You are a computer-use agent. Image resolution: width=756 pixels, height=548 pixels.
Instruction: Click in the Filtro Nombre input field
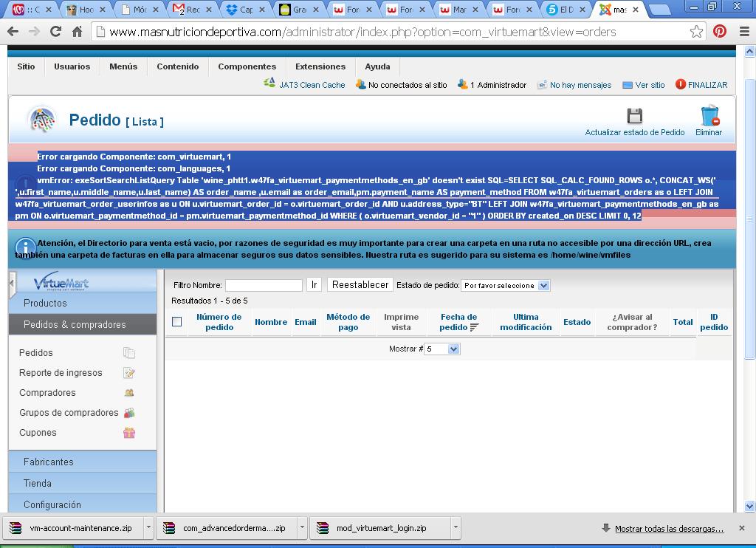tap(264, 285)
